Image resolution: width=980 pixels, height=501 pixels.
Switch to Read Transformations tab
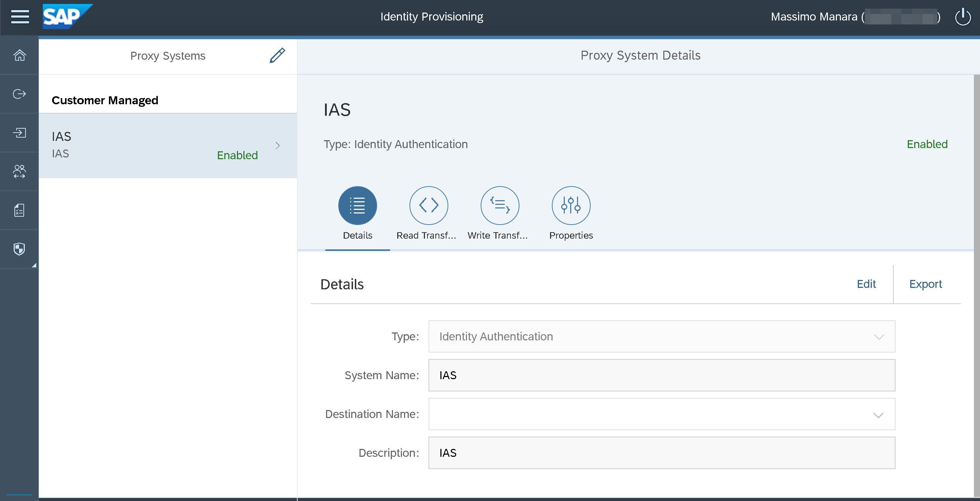point(429,206)
